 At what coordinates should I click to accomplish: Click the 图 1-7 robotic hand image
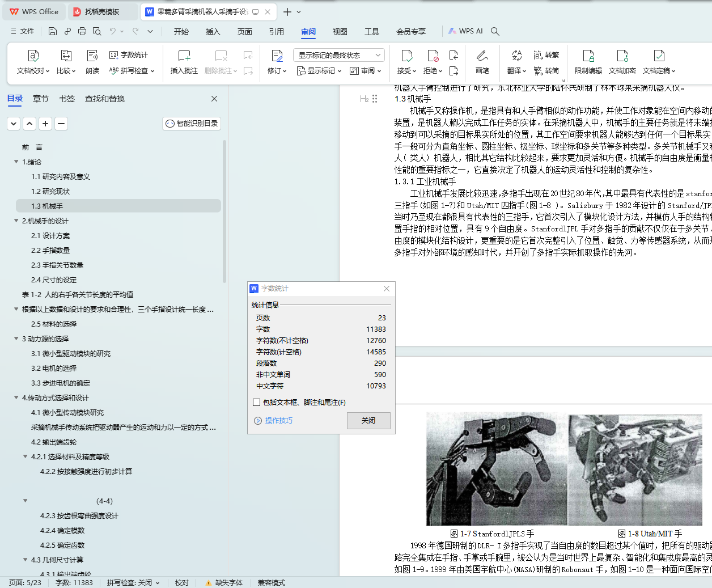click(x=497, y=468)
